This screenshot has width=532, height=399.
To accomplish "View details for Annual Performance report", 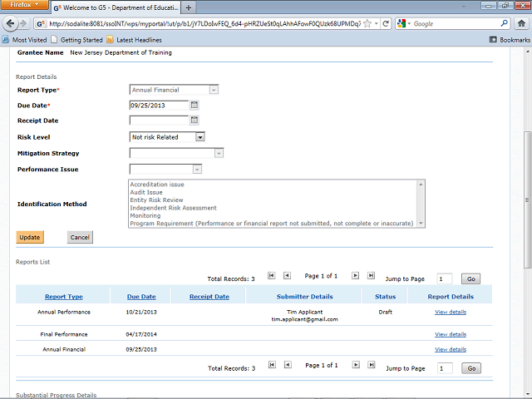I will click(450, 313).
